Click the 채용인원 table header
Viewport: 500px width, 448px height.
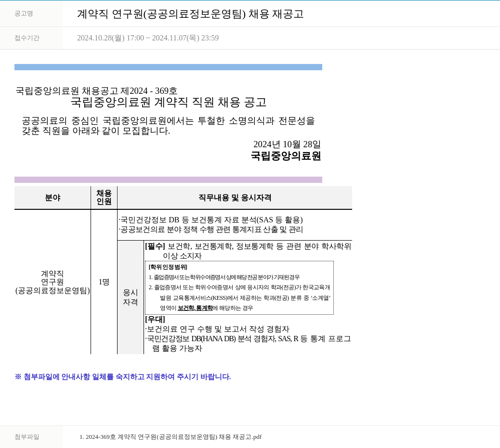(104, 198)
